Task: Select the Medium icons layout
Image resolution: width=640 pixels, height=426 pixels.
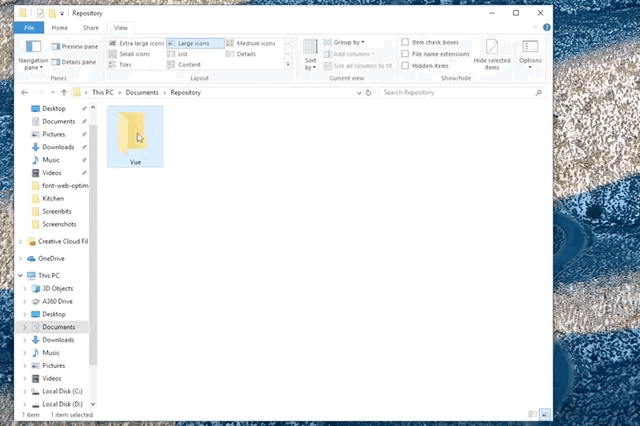Action: pyautogui.click(x=251, y=43)
